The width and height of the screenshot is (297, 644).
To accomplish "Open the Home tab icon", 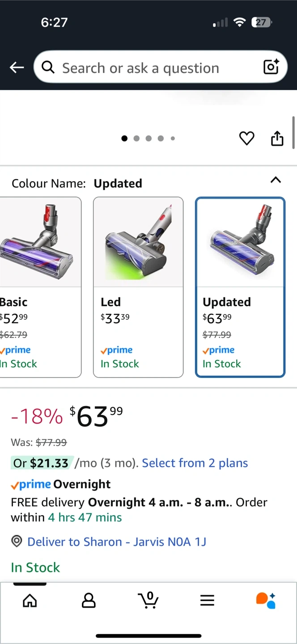I will point(30,601).
